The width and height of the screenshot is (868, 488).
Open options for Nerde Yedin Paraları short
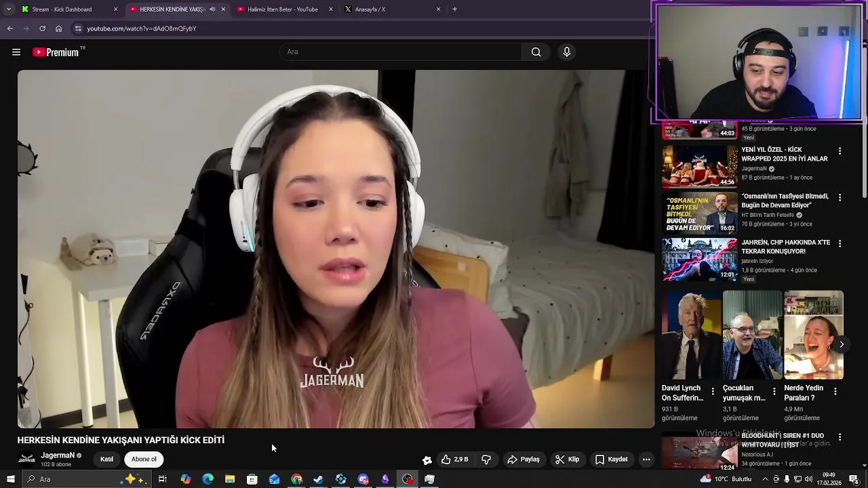[x=835, y=392]
